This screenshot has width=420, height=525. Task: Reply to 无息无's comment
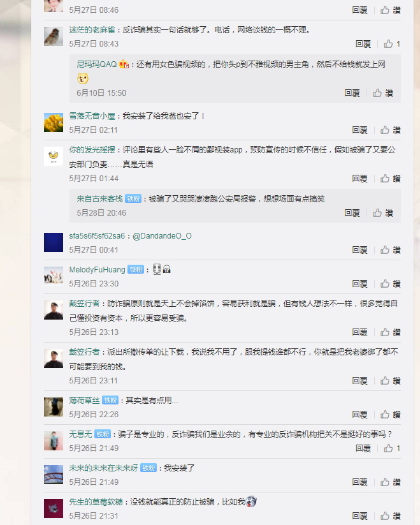(x=363, y=448)
